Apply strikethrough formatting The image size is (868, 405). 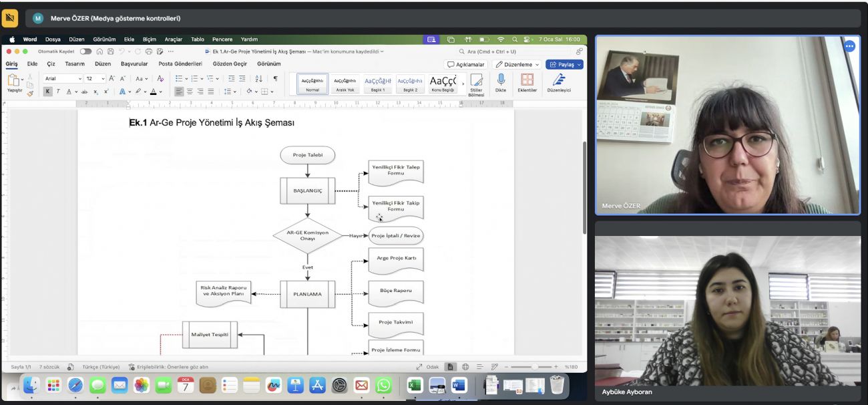85,92
